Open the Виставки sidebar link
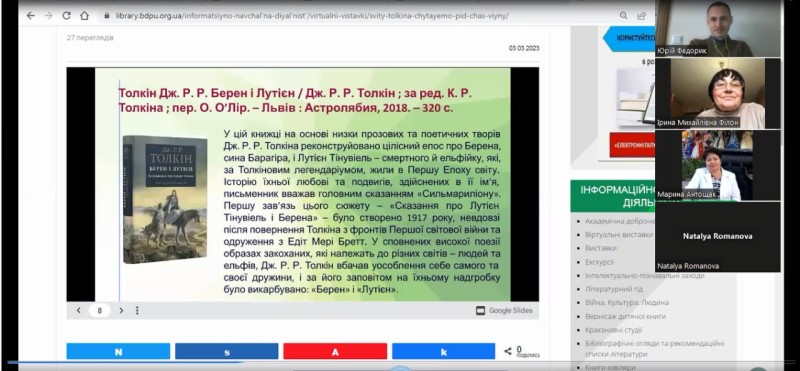800x371 pixels. [x=601, y=248]
